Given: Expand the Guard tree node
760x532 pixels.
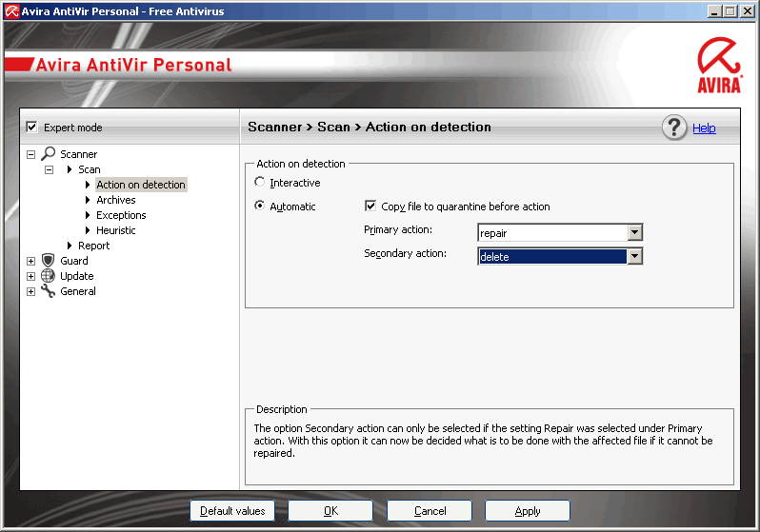Looking at the screenshot, I should [30, 261].
